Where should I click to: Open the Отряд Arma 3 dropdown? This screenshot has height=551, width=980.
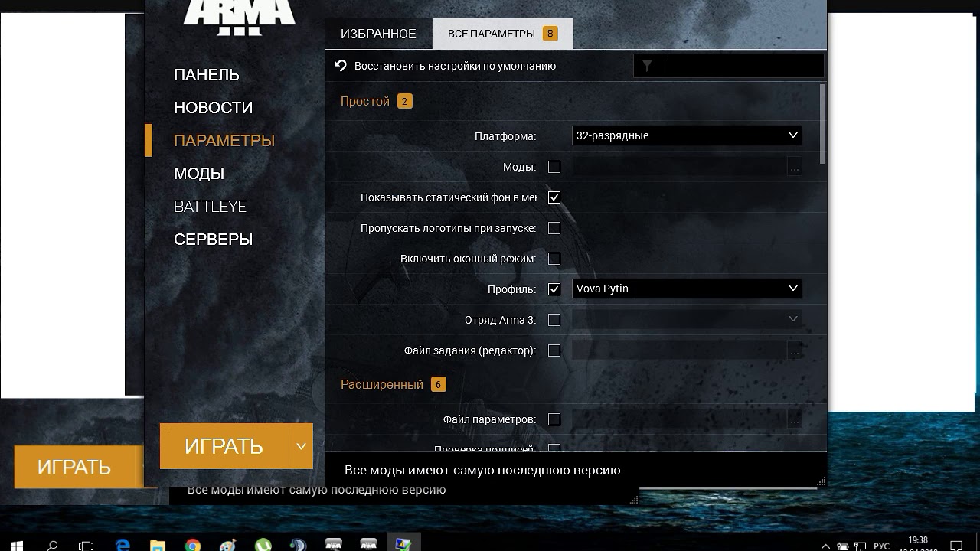click(x=687, y=319)
